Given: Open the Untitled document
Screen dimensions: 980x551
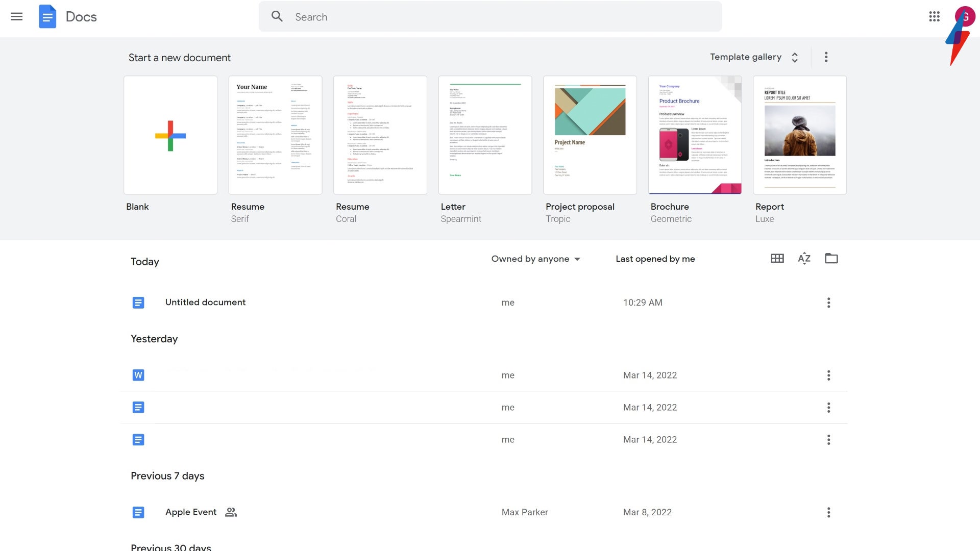Looking at the screenshot, I should [205, 302].
